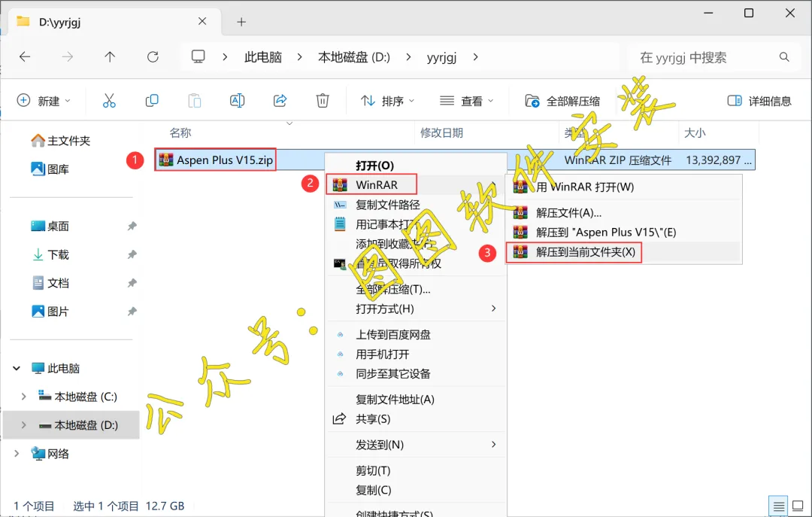This screenshot has width=812, height=517.
Task: Choose 解压到 "Aspen Plus V15\"(E)
Action: click(x=624, y=233)
